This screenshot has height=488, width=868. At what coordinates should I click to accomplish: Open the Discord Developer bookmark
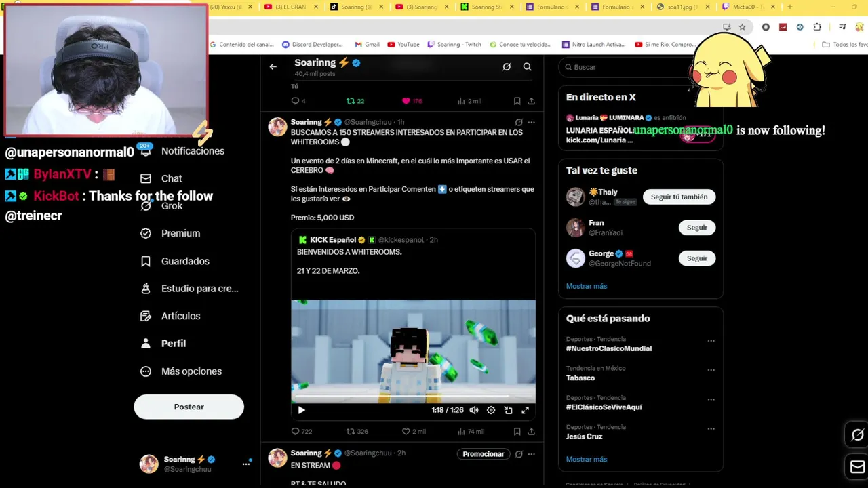(313, 45)
